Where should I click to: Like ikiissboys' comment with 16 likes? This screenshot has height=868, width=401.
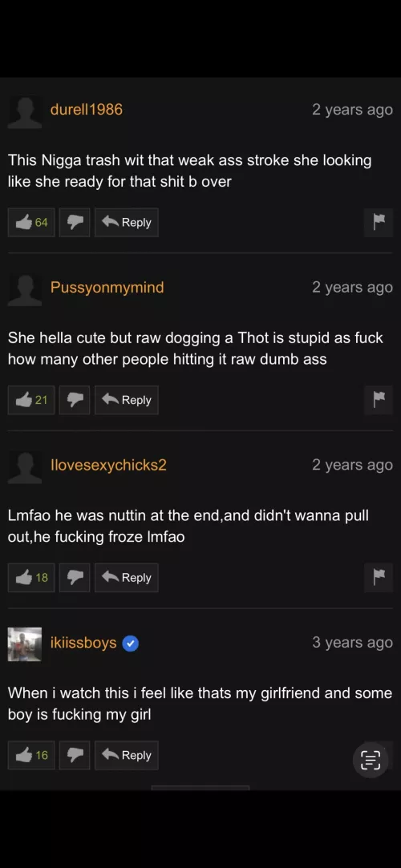[x=31, y=756]
